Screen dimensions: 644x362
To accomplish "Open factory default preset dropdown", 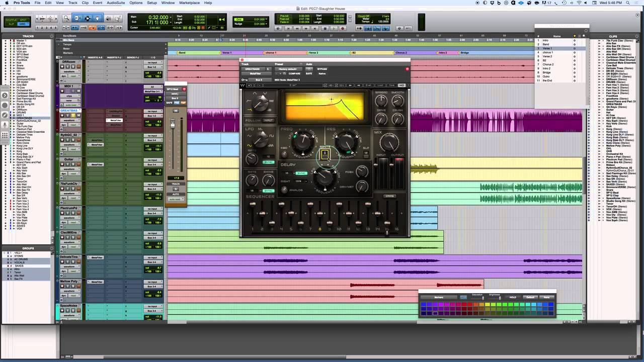I will pos(288,69).
